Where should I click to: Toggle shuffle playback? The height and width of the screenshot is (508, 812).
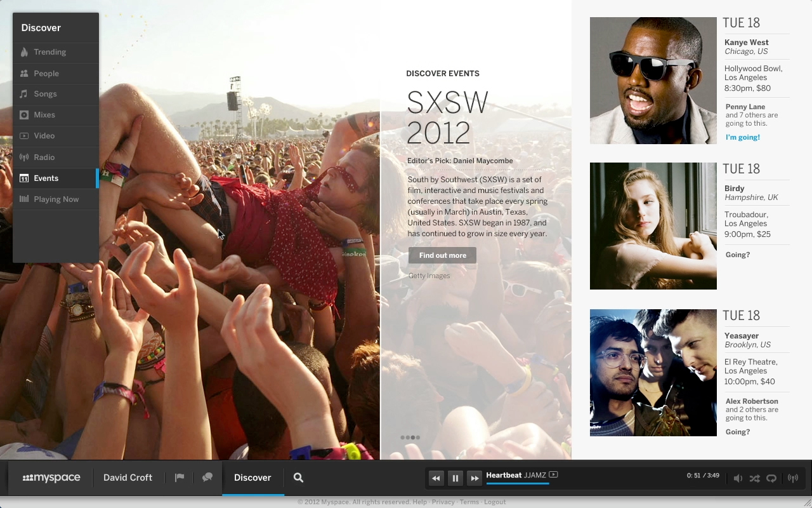pos(754,478)
